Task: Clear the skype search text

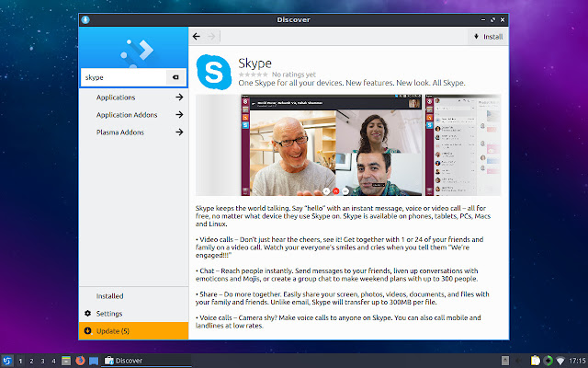Action: 175,77
